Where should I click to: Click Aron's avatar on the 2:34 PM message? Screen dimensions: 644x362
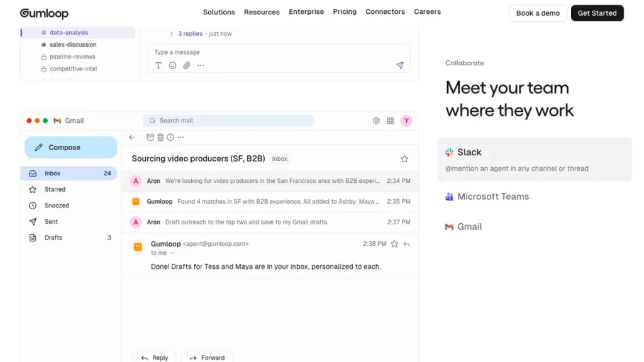136,181
